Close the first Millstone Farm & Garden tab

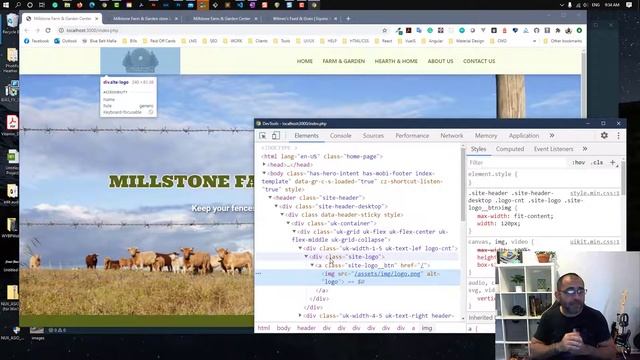[97, 18]
